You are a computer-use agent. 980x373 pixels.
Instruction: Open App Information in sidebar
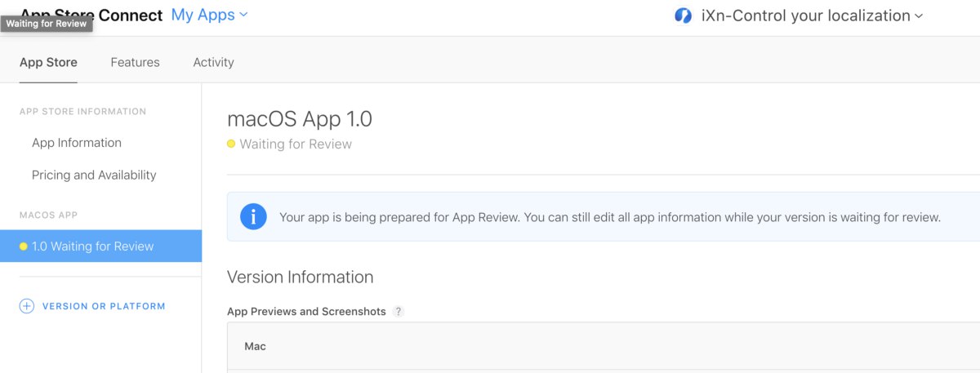[x=77, y=143]
